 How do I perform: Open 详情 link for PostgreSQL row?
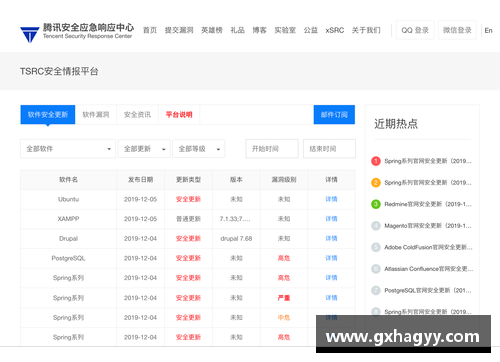331,258
